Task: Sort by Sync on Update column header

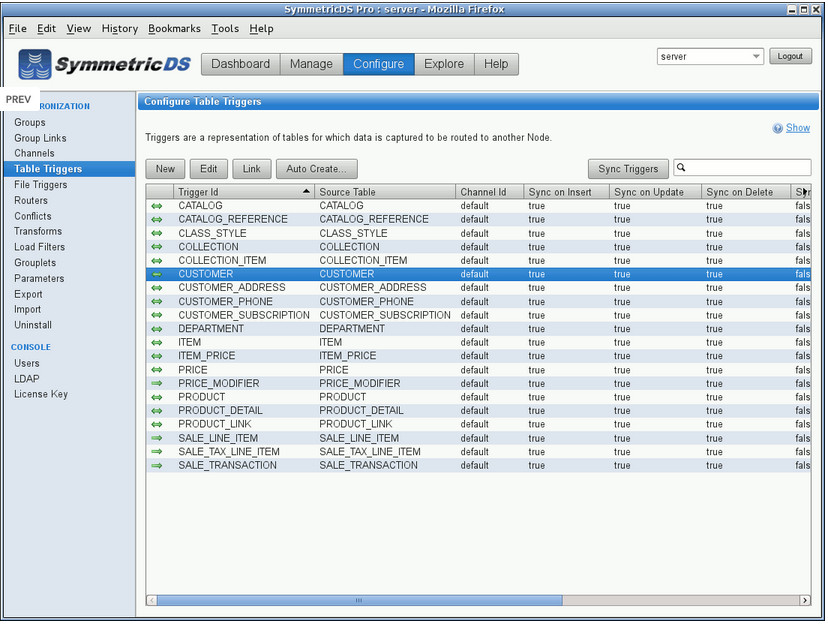Action: (655, 192)
